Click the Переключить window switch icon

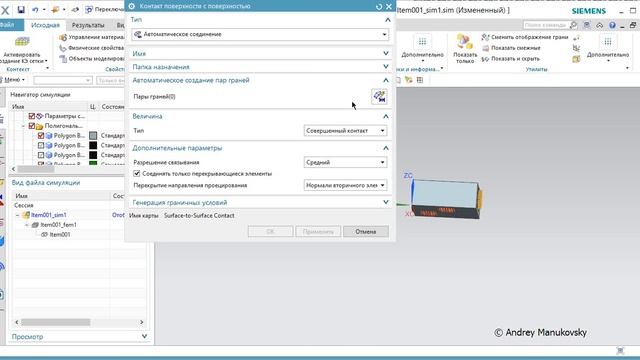point(89,9)
